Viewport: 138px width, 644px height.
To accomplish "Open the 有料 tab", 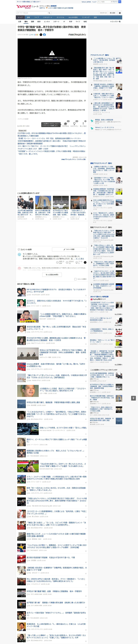I will point(95,17).
